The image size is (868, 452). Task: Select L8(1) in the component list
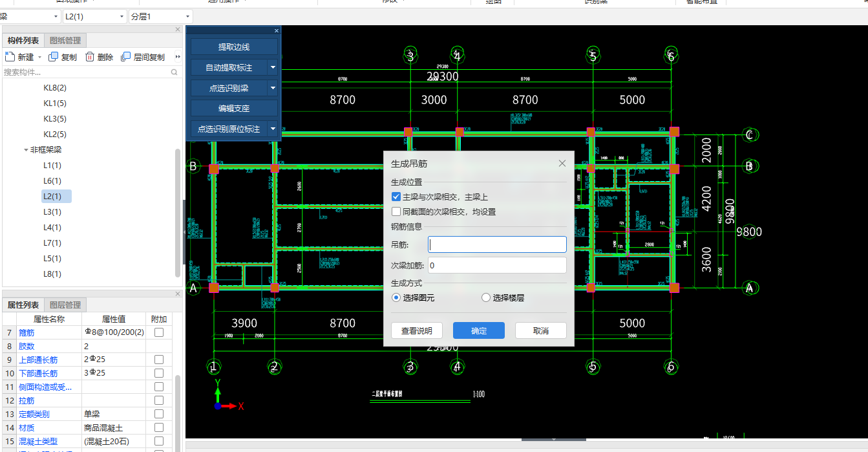[x=52, y=274]
